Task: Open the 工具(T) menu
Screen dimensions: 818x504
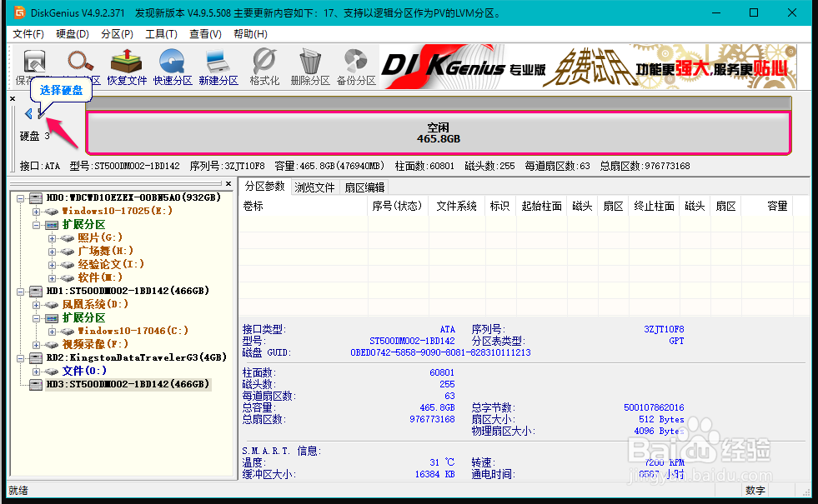Action: tap(161, 34)
